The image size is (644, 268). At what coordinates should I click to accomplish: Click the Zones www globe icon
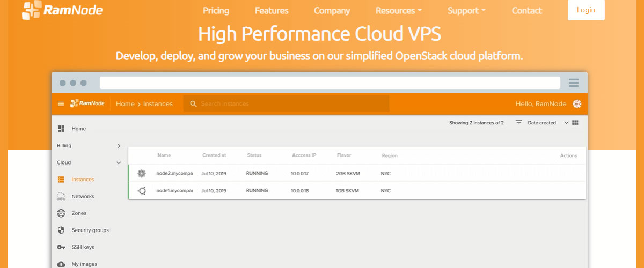point(61,213)
